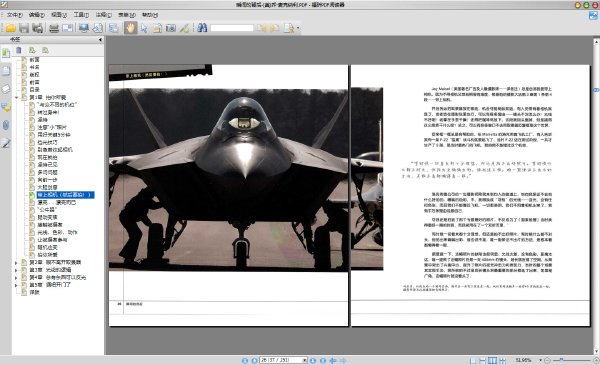
Task: Click the find next result icon
Action: click(x=274, y=28)
